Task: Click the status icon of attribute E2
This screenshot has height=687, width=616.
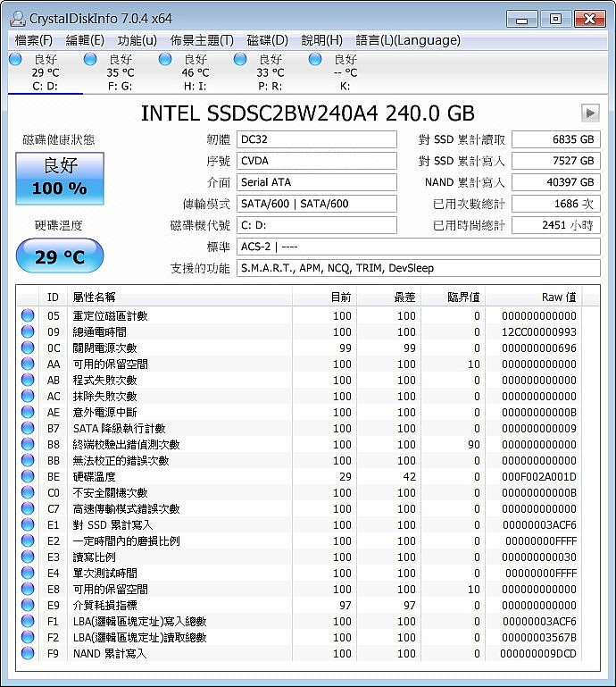Action: coord(28,540)
